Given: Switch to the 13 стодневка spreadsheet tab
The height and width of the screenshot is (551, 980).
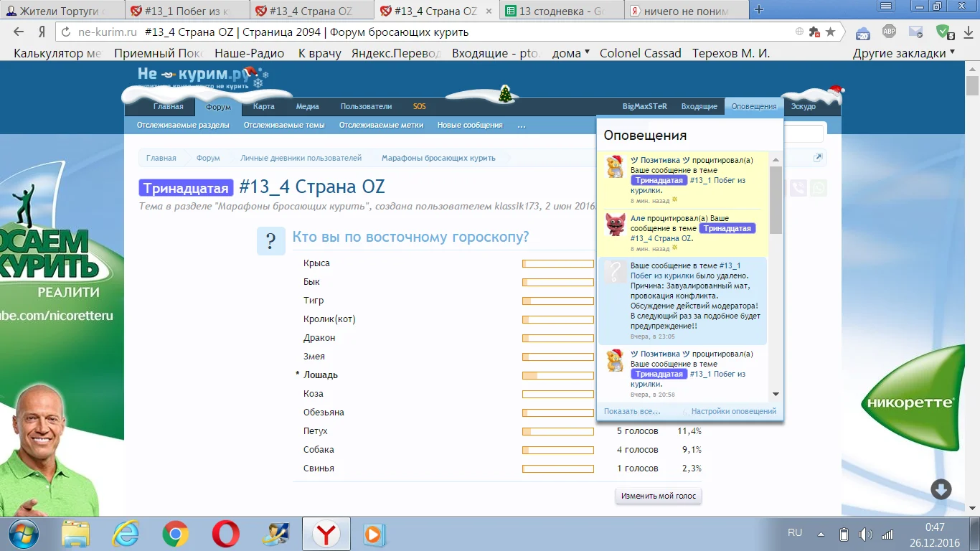Looking at the screenshot, I should point(562,11).
